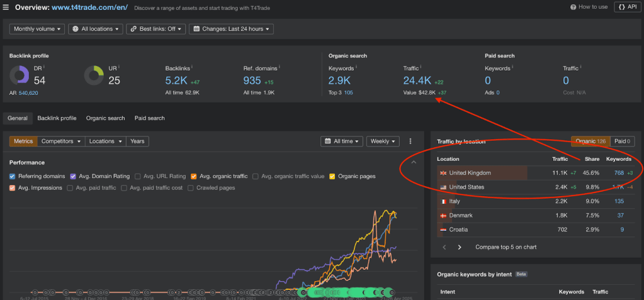644x300 pixels.
Task: Enable Avg. paid traffic checkbox
Action: (x=70, y=187)
